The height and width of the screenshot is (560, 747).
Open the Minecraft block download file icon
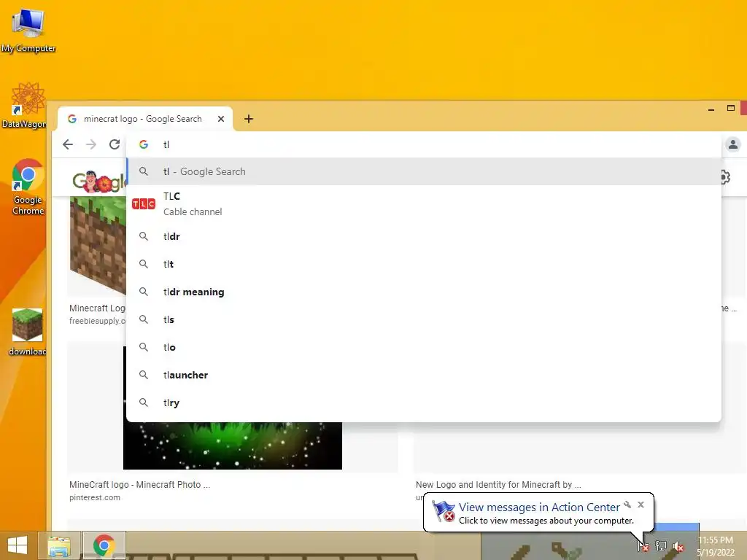[x=27, y=332]
